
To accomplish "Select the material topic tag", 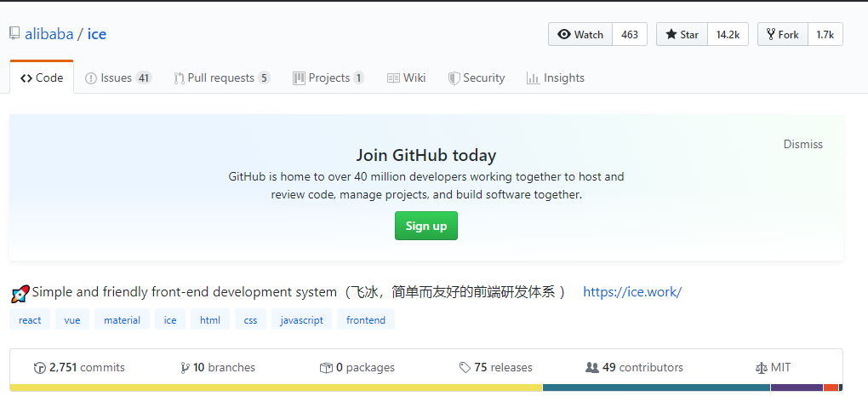I will 122,319.
